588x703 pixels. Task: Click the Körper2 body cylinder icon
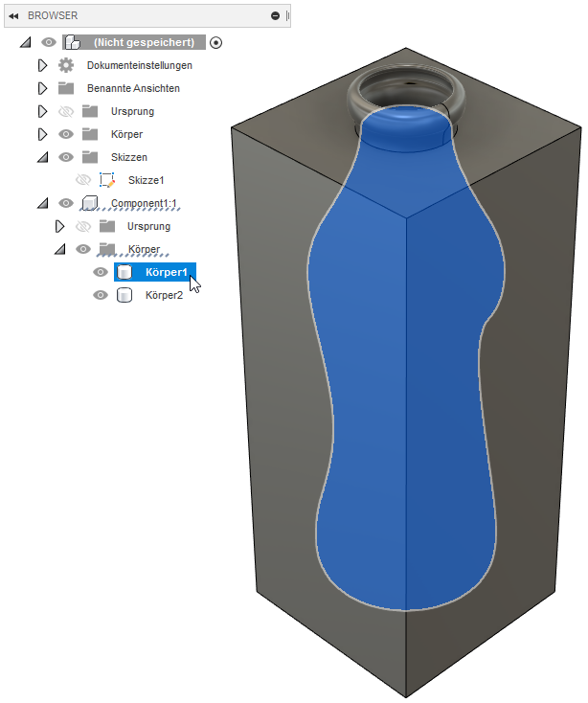[124, 295]
